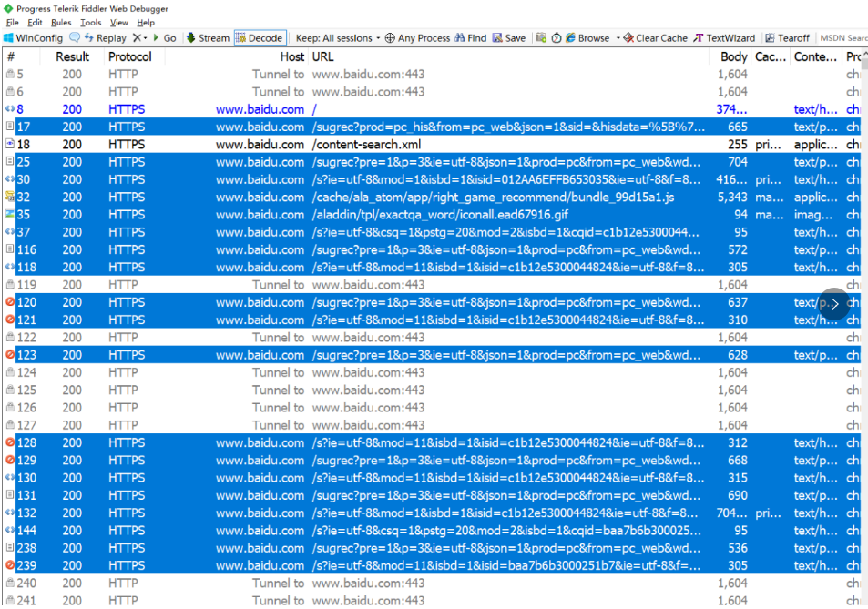This screenshot has height=609, width=868.
Task: Click the lock icon of session 5
Action: pyautogui.click(x=10, y=74)
